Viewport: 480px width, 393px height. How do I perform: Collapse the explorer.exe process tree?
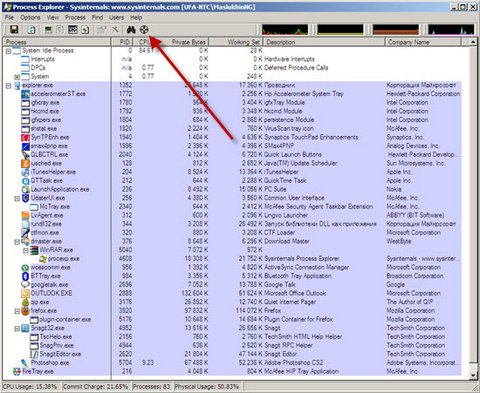[9, 86]
